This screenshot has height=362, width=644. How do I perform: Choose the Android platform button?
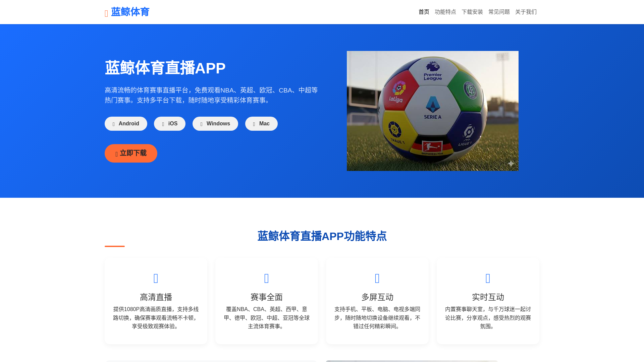tap(126, 124)
